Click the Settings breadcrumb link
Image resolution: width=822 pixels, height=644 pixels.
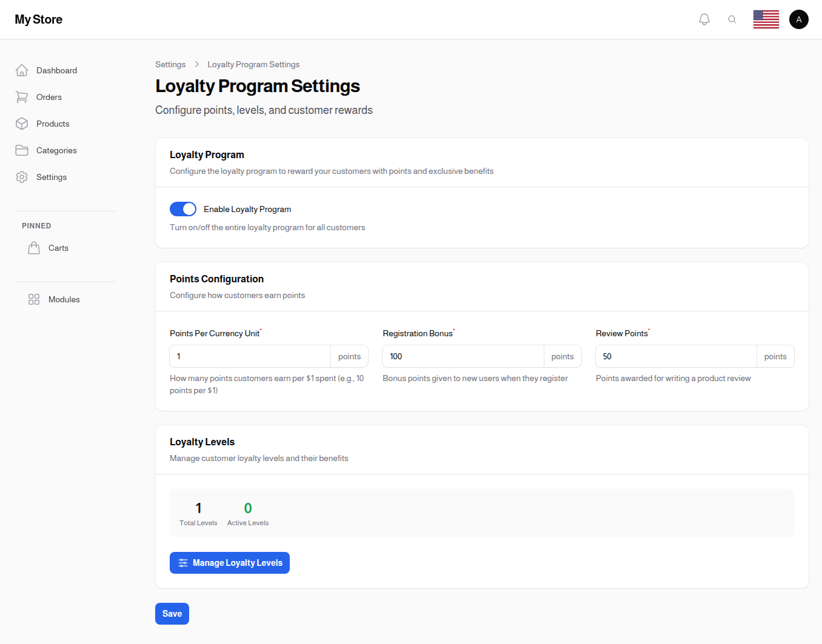170,64
